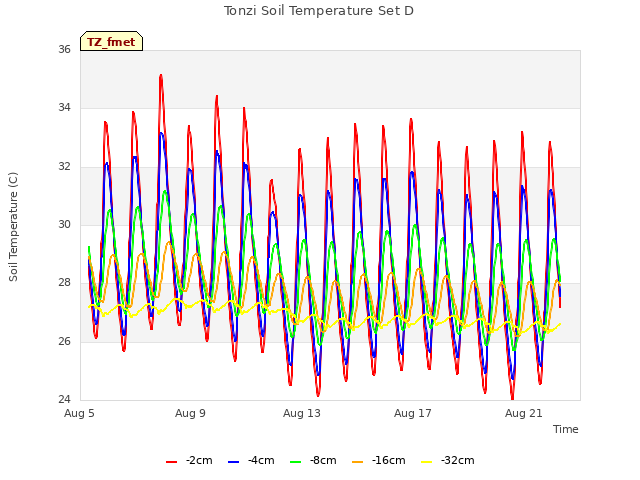Image resolution: width=640 pixels, height=480 pixels.
Task: Click the TZ_fmet annotation label
Action: click(111, 42)
